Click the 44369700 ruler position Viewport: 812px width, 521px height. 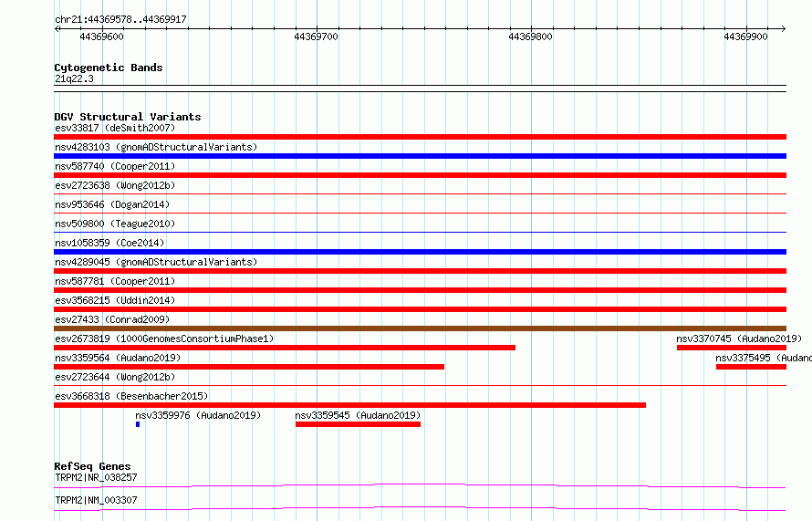tap(316, 36)
